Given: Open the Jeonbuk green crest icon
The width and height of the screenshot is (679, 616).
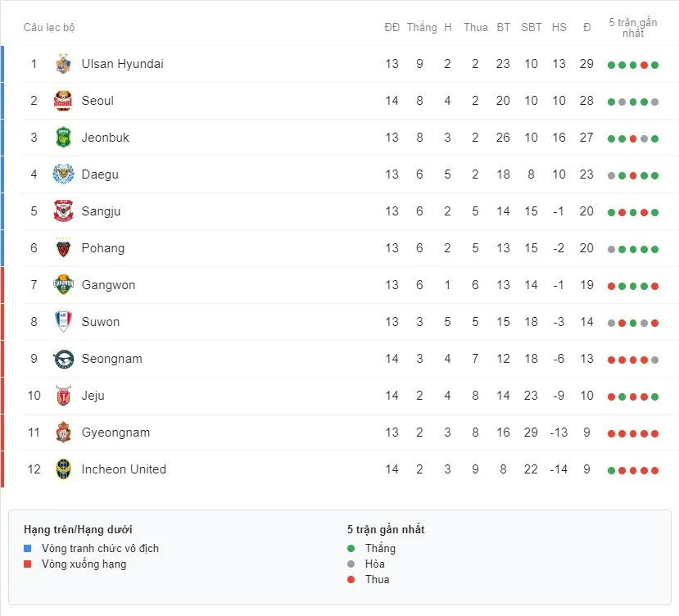Looking at the screenshot, I should coord(63,138).
